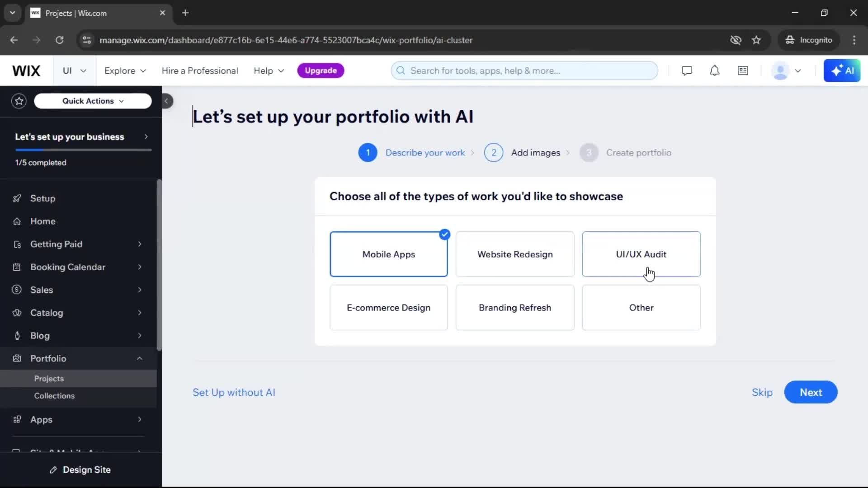Screen dimensions: 868x488
Task: Expand the Getting Paid section arrow
Action: pos(140,244)
